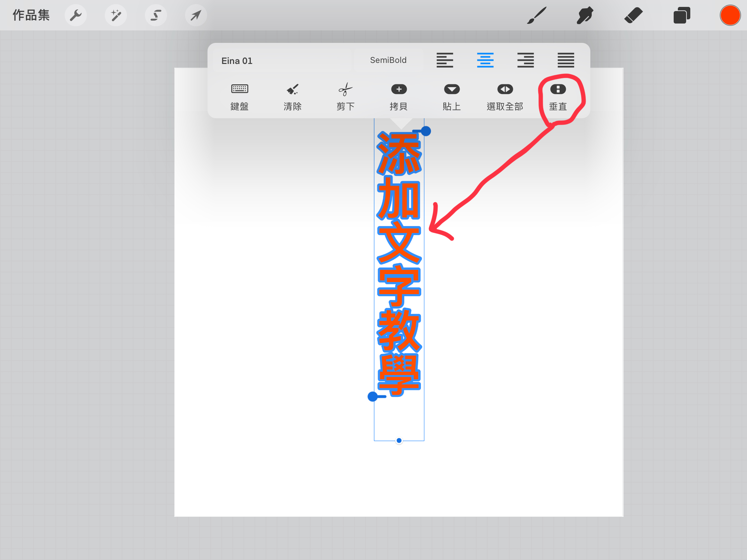Select the Selection S-ribbon tool
Viewport: 747px width, 560px height.
(156, 16)
